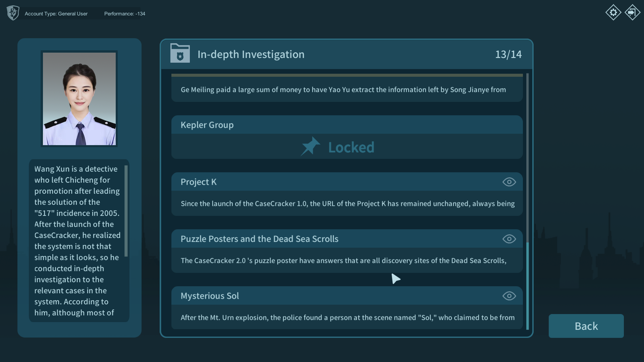Toggle the eye icon for Mysterious Sol
This screenshot has height=362, width=644.
tap(509, 296)
